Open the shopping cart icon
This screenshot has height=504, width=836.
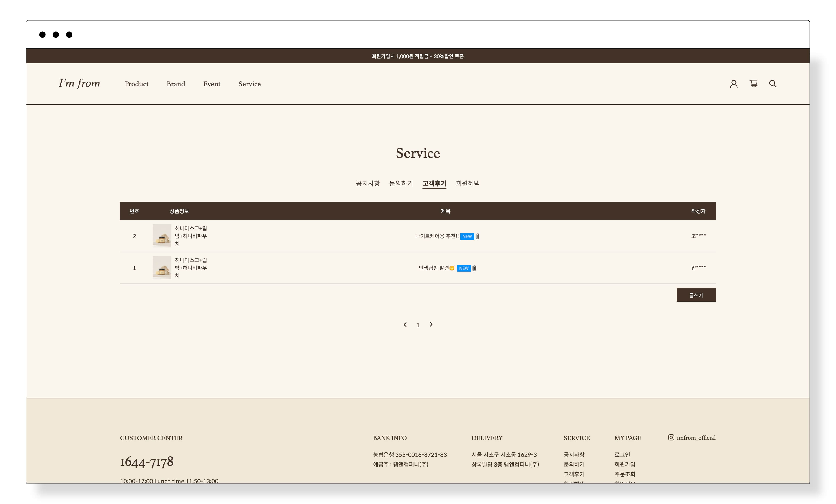click(753, 83)
